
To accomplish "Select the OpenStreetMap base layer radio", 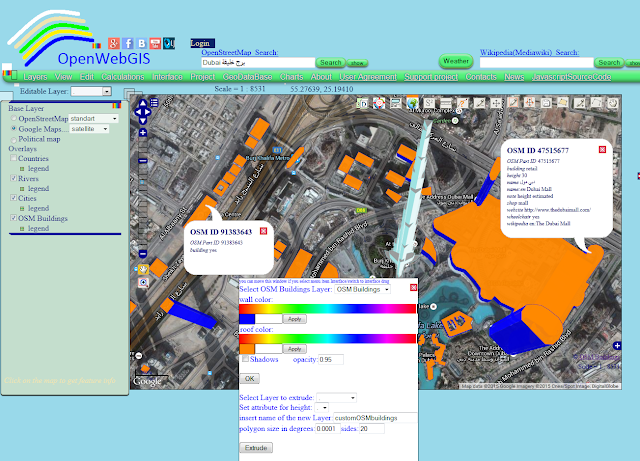I will [x=14, y=118].
